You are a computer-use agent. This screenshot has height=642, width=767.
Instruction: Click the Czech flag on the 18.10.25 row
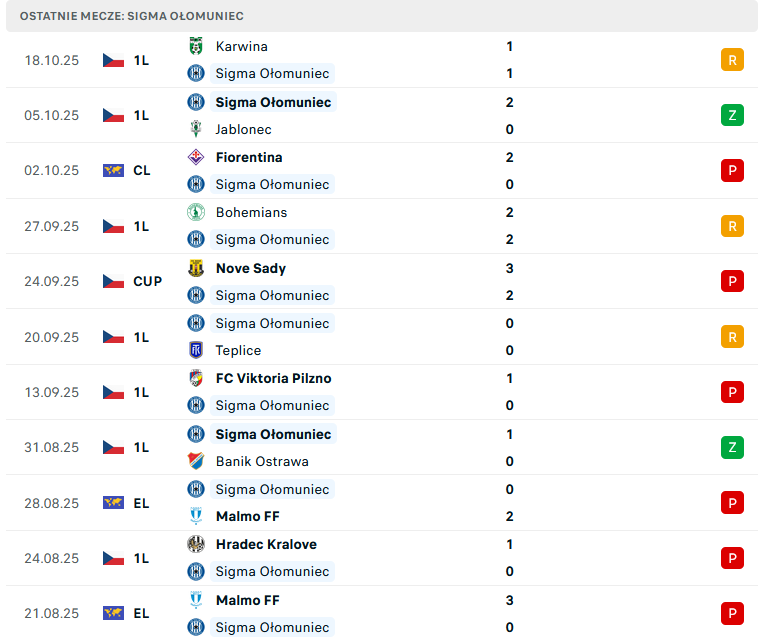[113, 60]
